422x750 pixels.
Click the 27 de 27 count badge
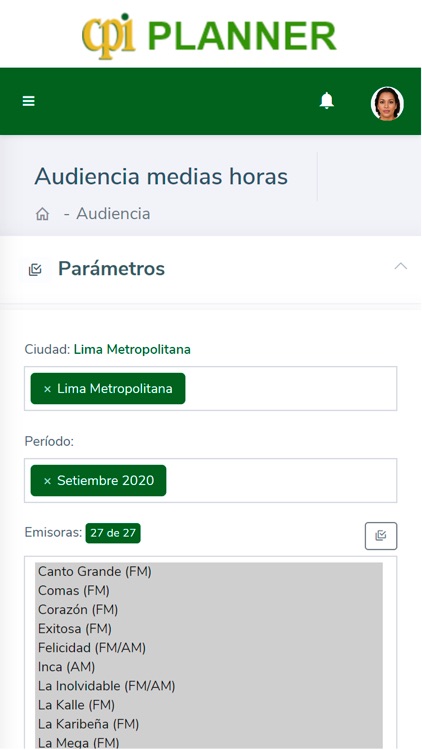113,533
